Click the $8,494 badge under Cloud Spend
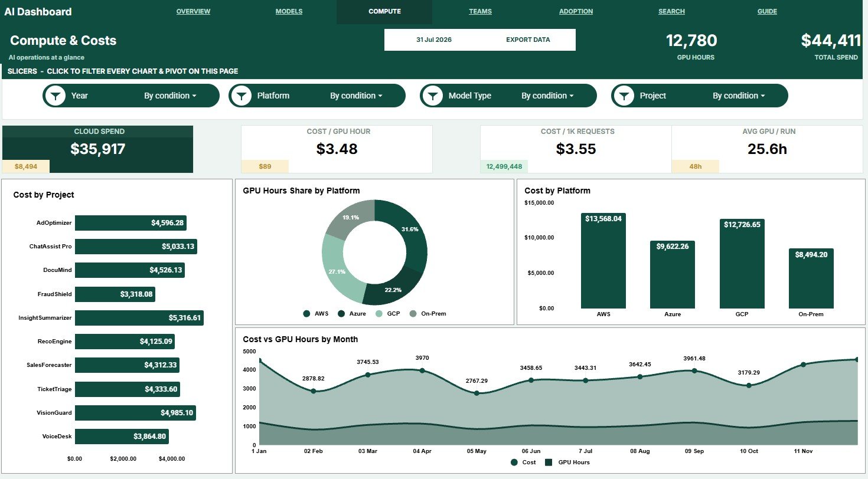The width and height of the screenshot is (868, 479). pos(26,166)
